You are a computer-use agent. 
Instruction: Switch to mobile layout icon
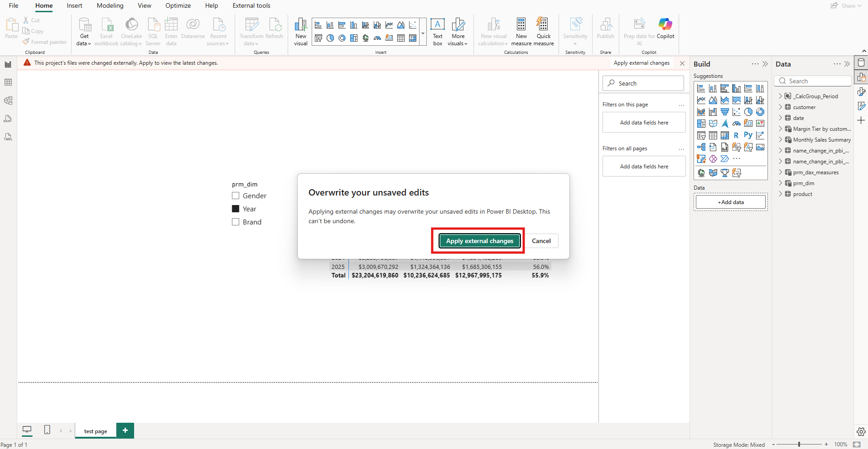[x=47, y=430]
